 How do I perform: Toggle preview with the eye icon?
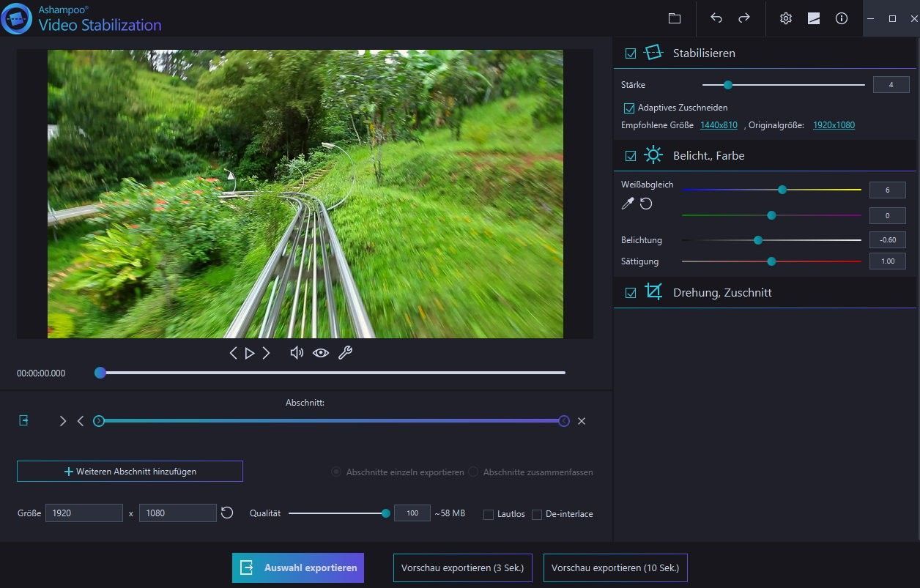point(321,353)
